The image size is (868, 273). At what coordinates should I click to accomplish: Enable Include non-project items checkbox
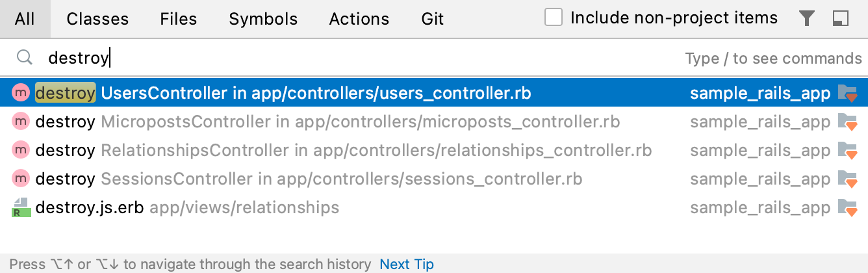click(x=554, y=18)
